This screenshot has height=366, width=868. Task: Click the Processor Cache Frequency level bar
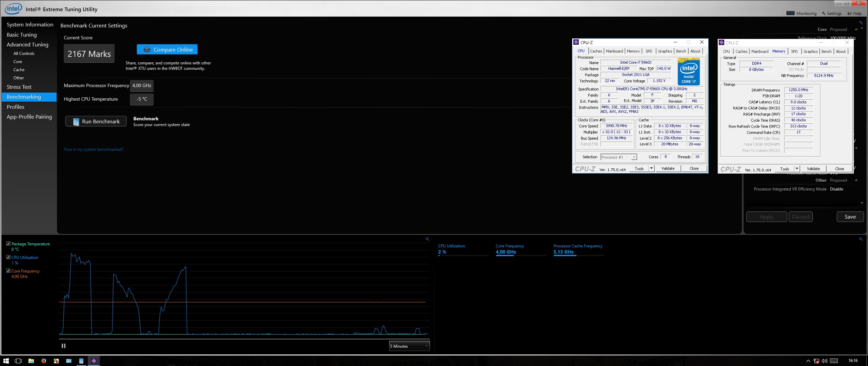coord(579,256)
